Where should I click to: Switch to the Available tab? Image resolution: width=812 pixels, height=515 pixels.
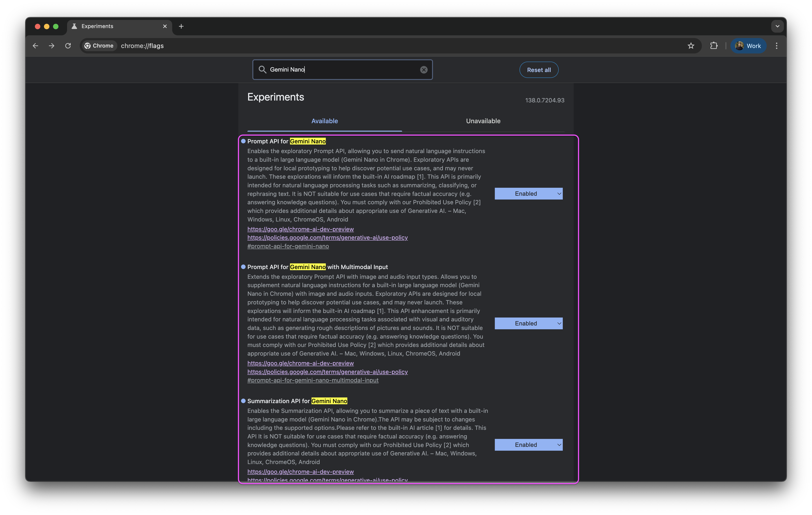pyautogui.click(x=324, y=121)
